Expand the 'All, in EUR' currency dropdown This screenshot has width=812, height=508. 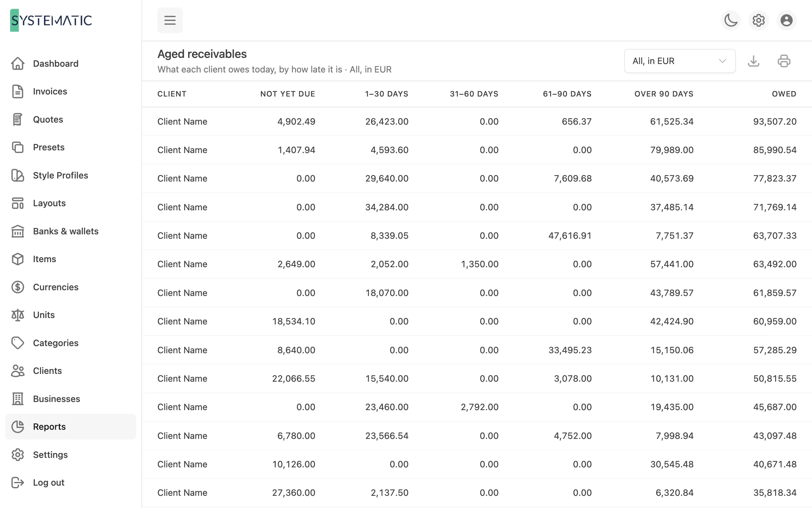pos(680,61)
